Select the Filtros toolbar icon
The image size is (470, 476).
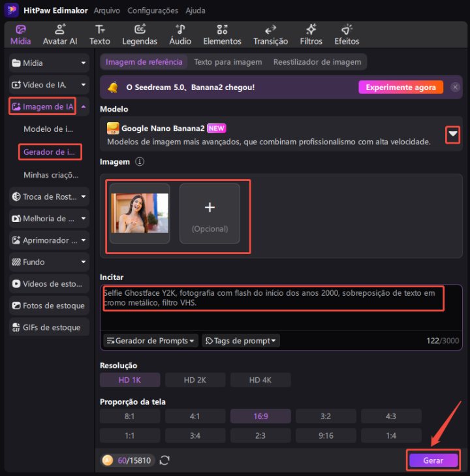pyautogui.click(x=311, y=35)
